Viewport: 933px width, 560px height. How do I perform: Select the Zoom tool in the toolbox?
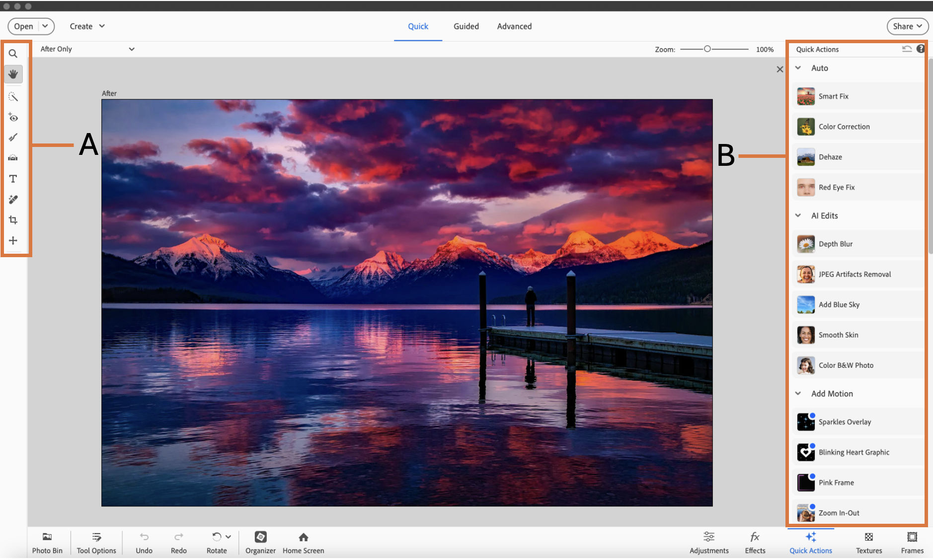tap(13, 54)
